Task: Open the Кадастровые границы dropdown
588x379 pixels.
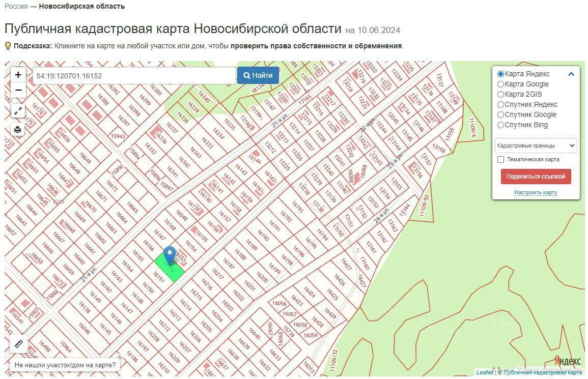Action: (x=536, y=145)
